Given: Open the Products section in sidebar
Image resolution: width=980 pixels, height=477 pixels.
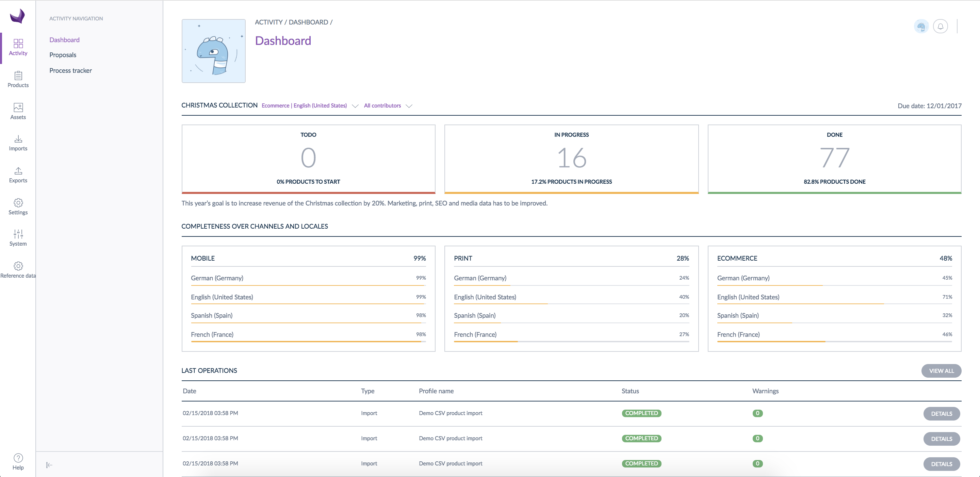Looking at the screenshot, I should click(x=18, y=79).
